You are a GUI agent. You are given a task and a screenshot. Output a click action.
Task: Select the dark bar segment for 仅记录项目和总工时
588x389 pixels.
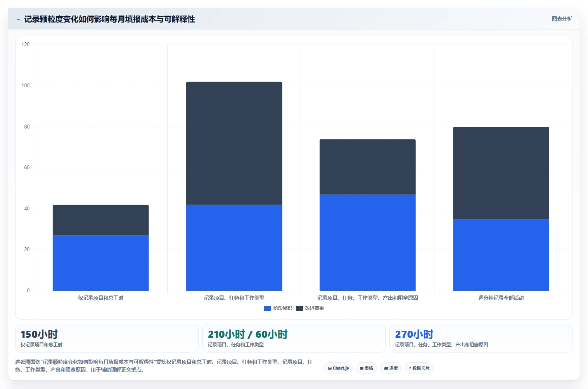101,220
